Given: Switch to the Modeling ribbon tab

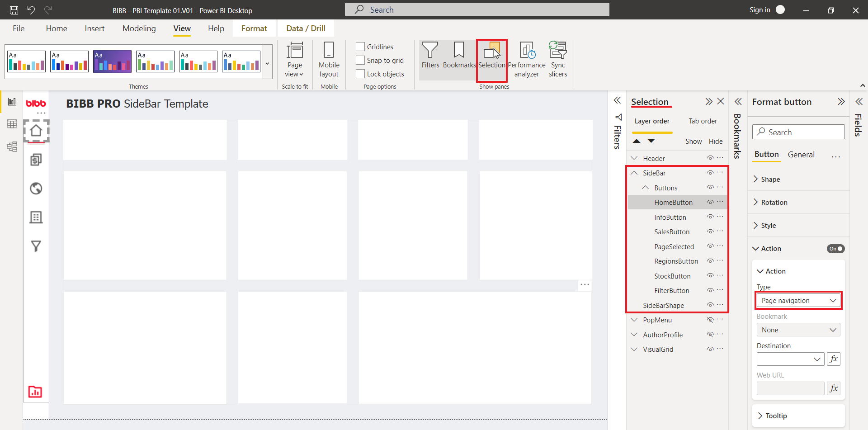Looking at the screenshot, I should [x=139, y=28].
